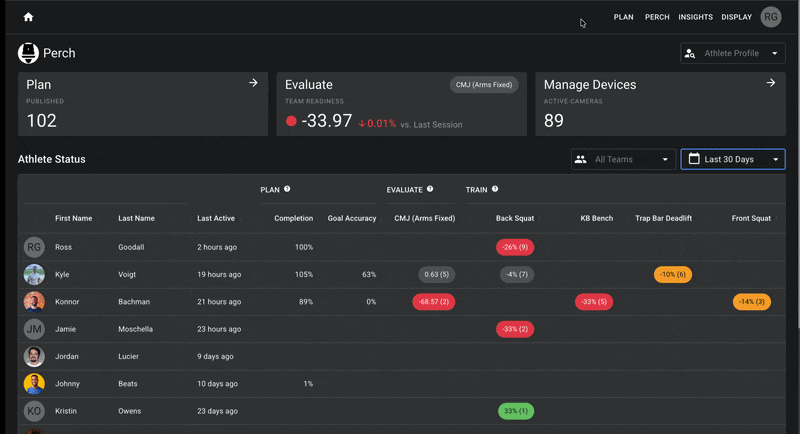Screen dimensions: 800x434
Task: Click Konnor's -14% (3) Front Squat badge
Action: coord(752,302)
